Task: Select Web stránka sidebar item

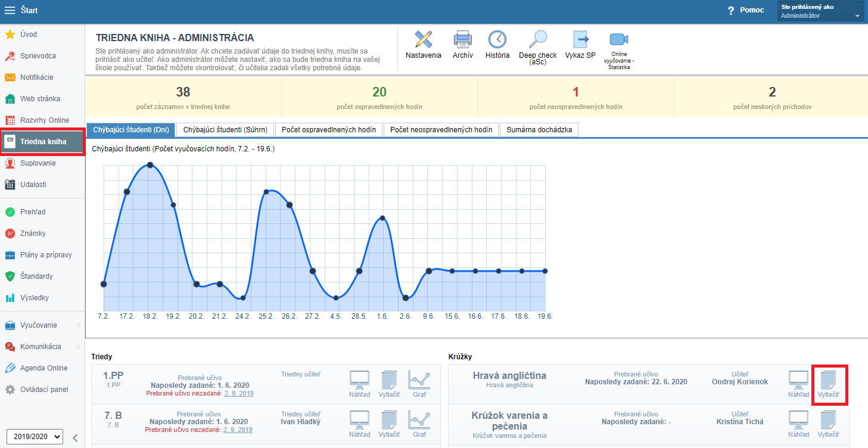Action: (x=42, y=99)
